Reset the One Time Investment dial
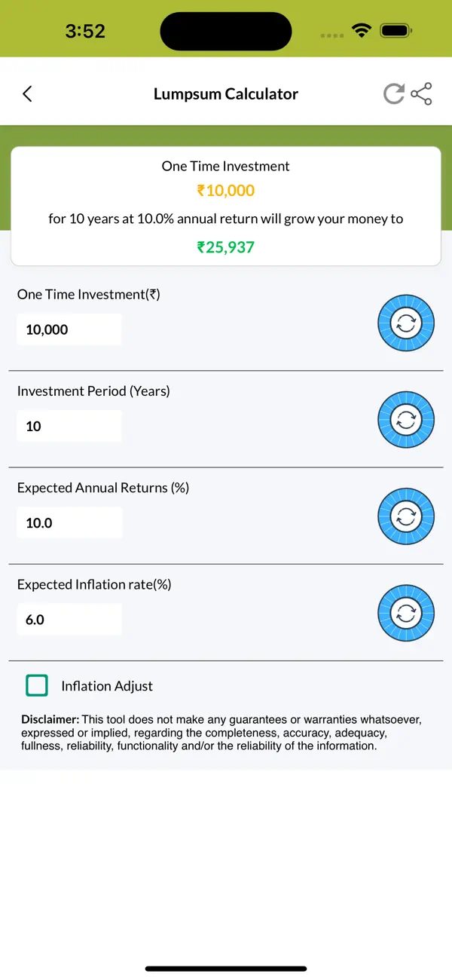 point(406,323)
